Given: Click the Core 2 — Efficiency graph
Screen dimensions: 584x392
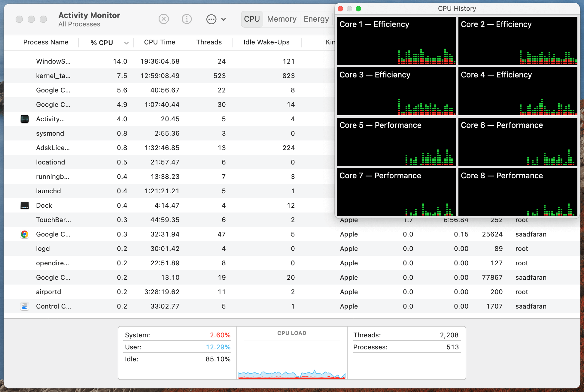Looking at the screenshot, I should coord(518,41).
